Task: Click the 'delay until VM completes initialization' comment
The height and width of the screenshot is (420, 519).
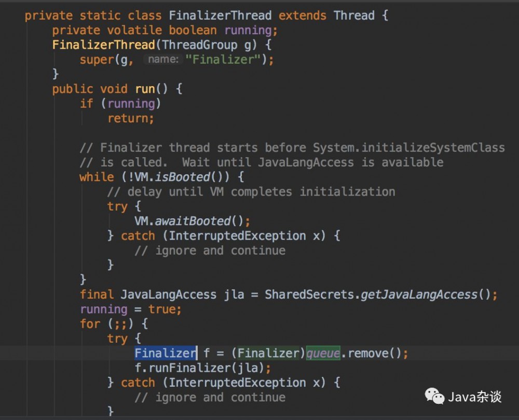Action: click(251, 191)
